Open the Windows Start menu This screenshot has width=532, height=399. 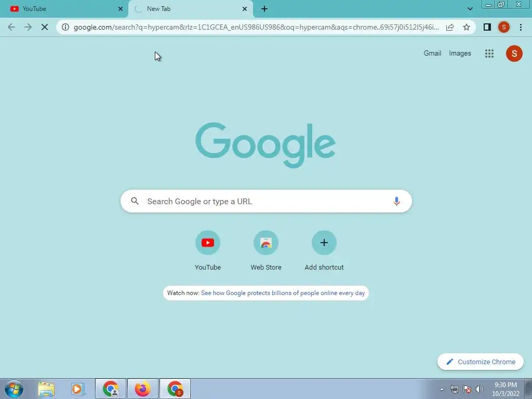pyautogui.click(x=14, y=389)
